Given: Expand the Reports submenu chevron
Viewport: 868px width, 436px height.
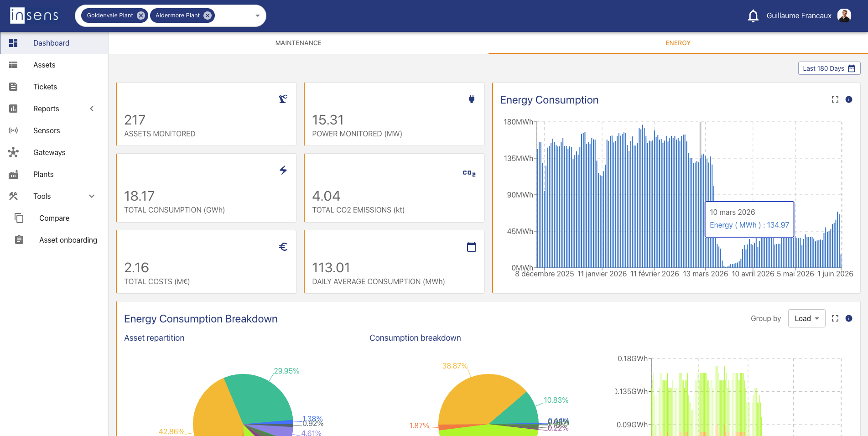Looking at the screenshot, I should (92, 109).
